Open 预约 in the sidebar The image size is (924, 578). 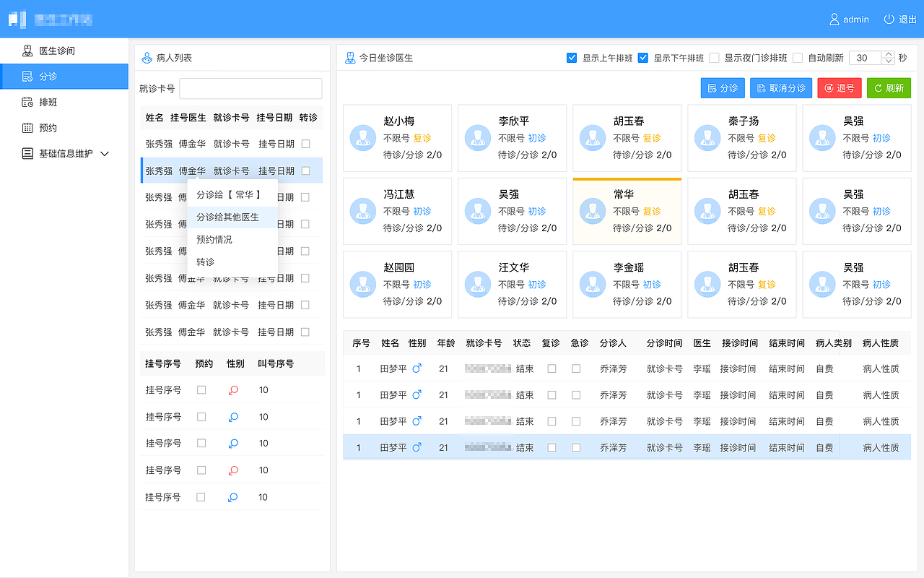pyautogui.click(x=64, y=128)
